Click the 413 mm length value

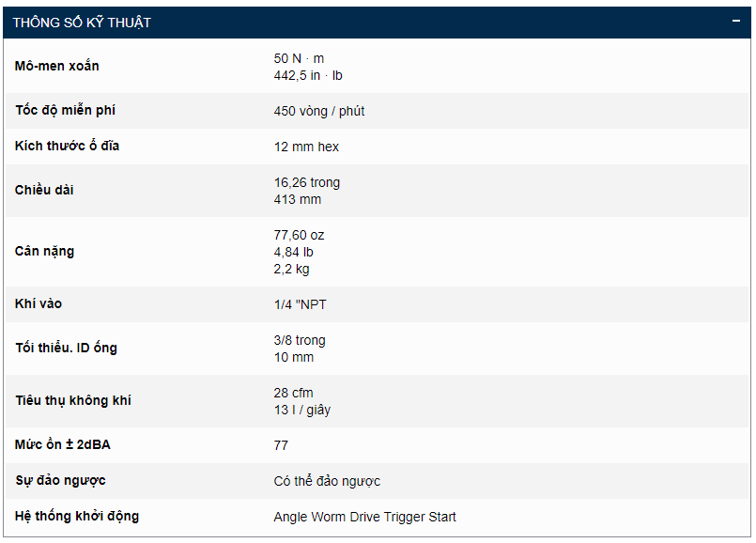tap(297, 199)
